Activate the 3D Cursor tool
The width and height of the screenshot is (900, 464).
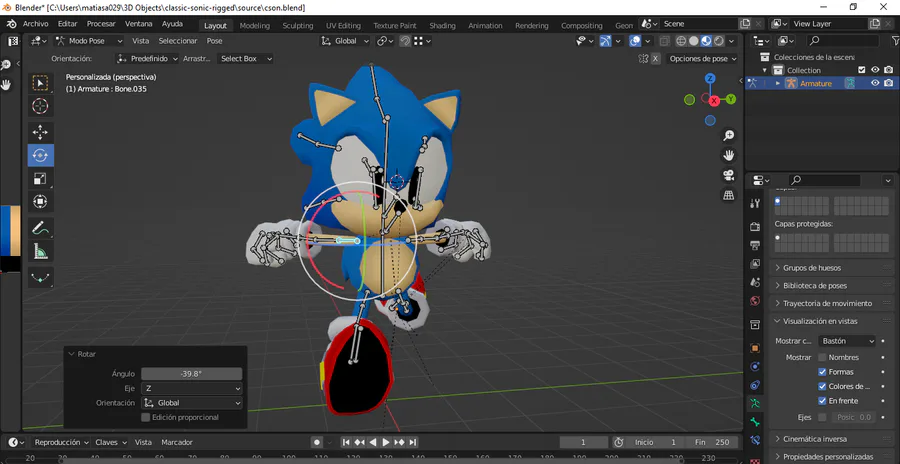[x=40, y=106]
